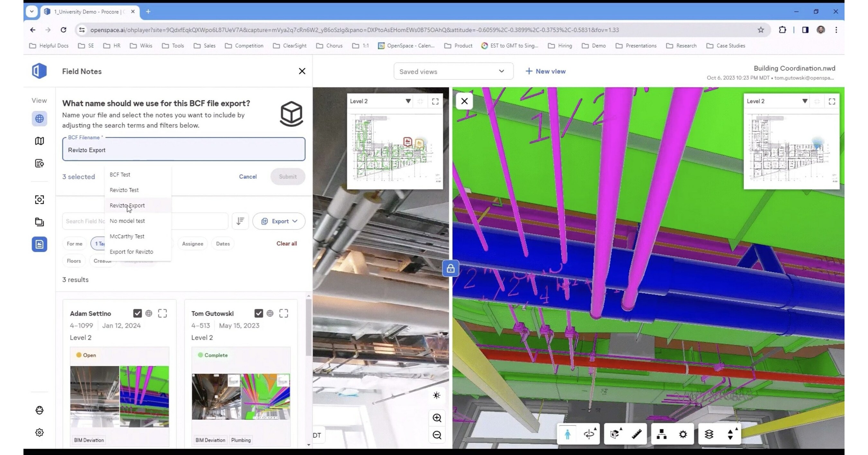Click inside the BCF Filename field
868x455 pixels.
point(184,150)
